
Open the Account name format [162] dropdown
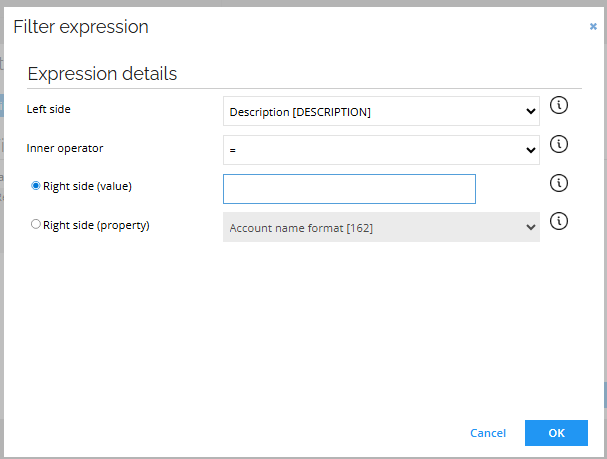(x=380, y=228)
